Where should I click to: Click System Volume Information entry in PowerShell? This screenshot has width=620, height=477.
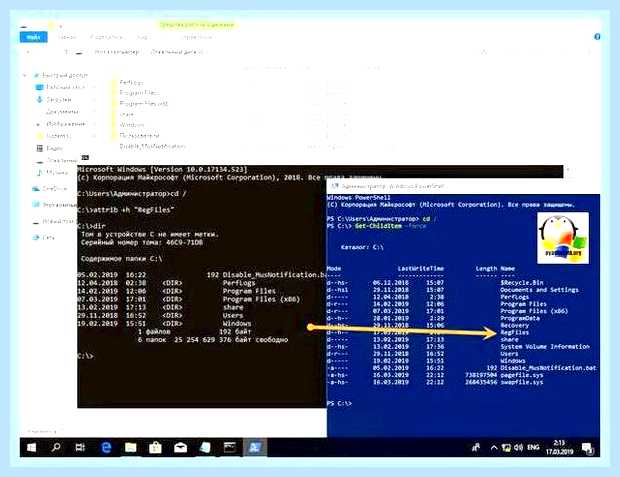[x=545, y=346]
